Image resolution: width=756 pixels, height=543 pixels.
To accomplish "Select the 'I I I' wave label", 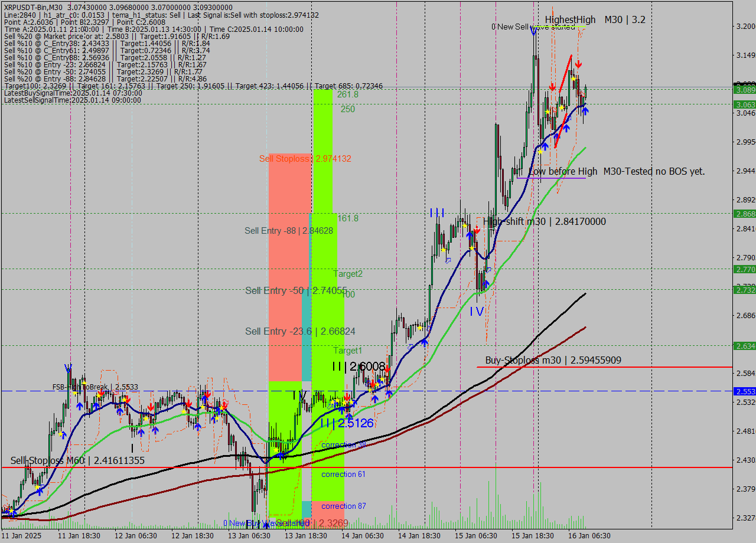I will (437, 212).
